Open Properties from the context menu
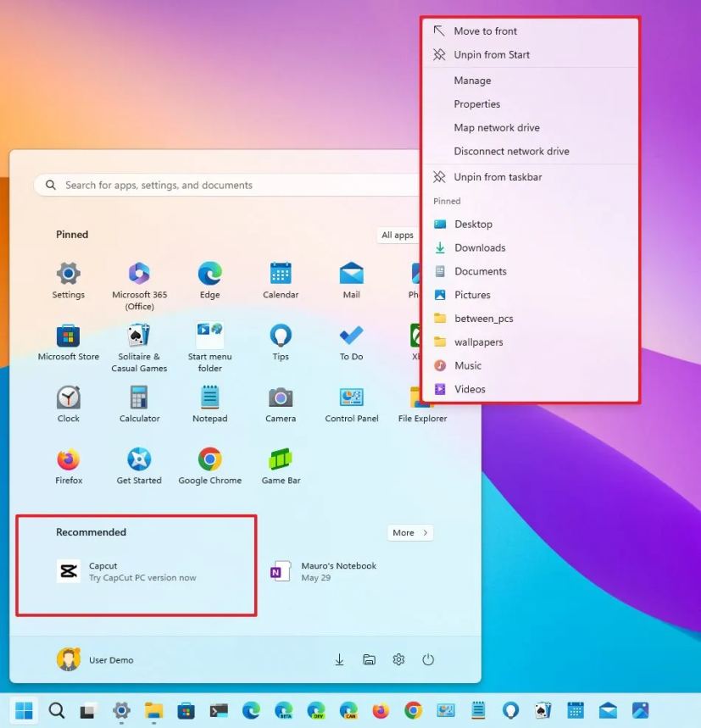701x728 pixels. point(530,104)
